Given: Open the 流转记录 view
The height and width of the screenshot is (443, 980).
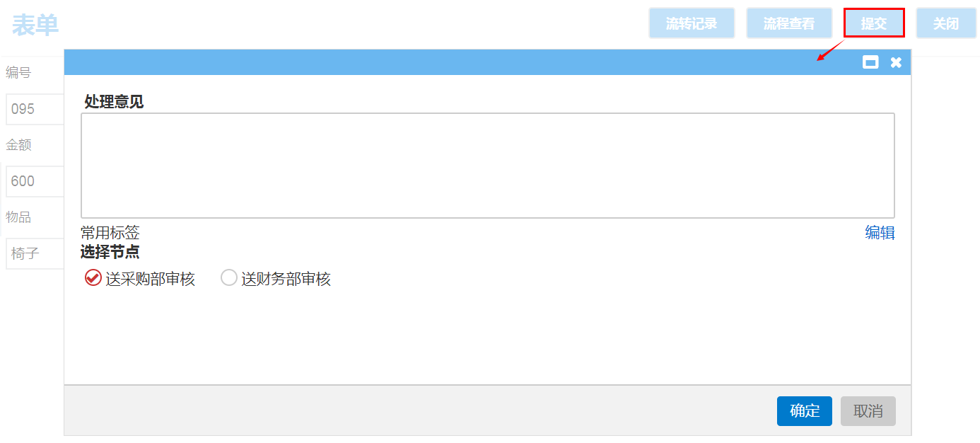Looking at the screenshot, I should [692, 23].
